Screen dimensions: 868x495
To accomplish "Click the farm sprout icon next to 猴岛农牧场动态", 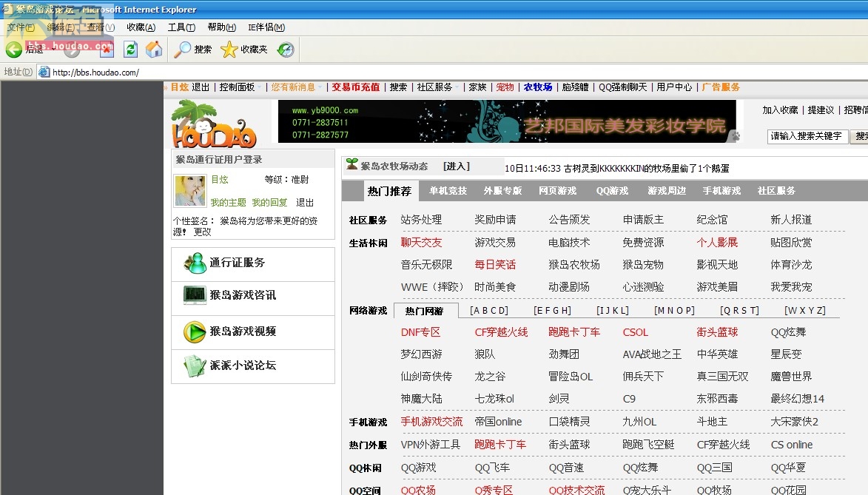I will tap(352, 164).
